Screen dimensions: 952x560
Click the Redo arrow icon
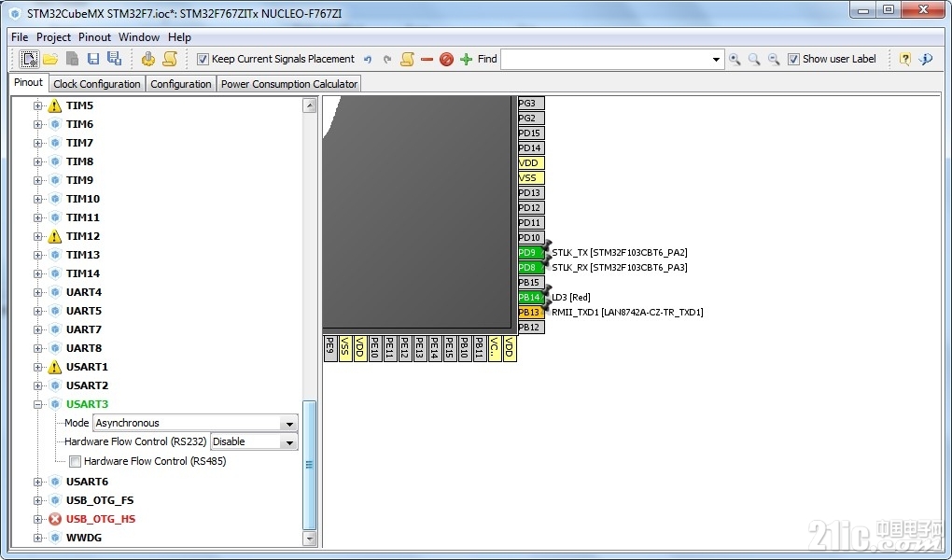387,60
